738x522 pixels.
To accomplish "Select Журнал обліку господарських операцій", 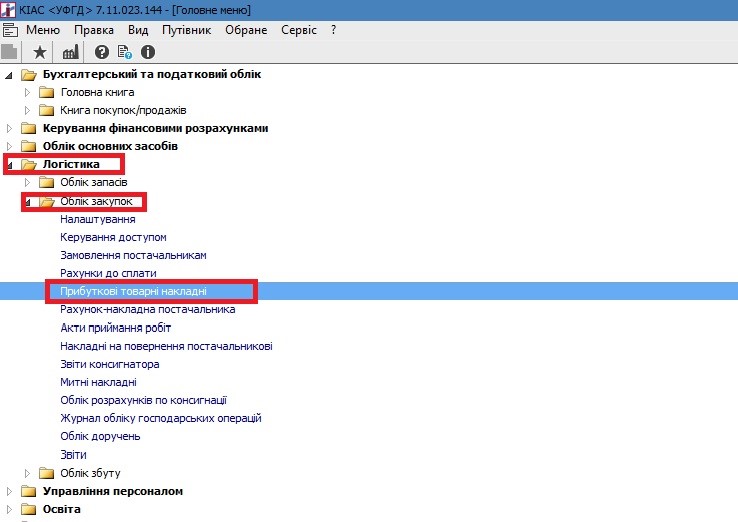I will tap(161, 418).
